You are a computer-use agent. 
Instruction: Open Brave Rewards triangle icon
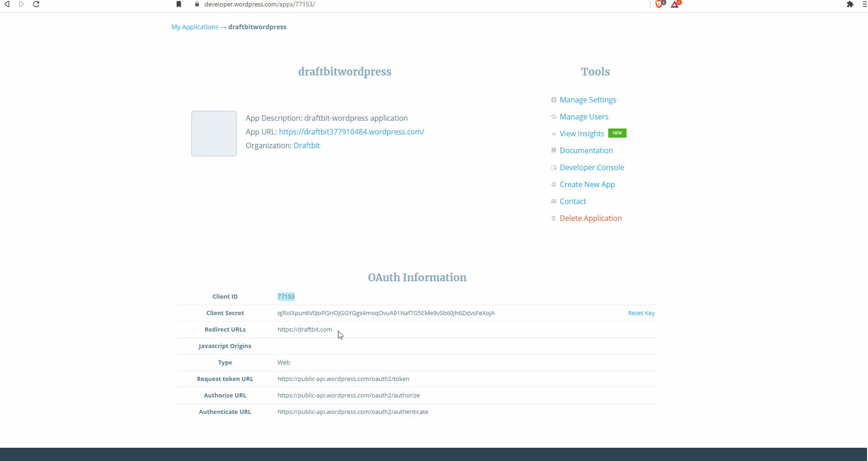point(675,4)
